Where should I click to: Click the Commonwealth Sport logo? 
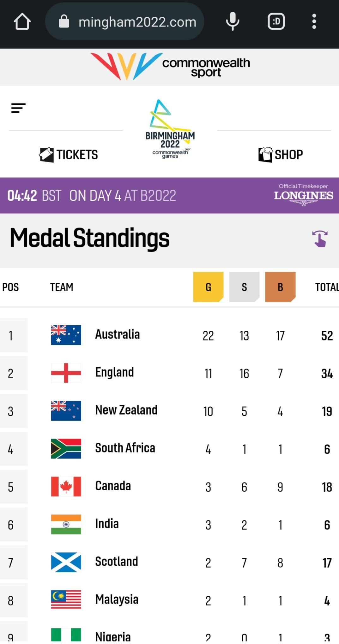coord(170,67)
